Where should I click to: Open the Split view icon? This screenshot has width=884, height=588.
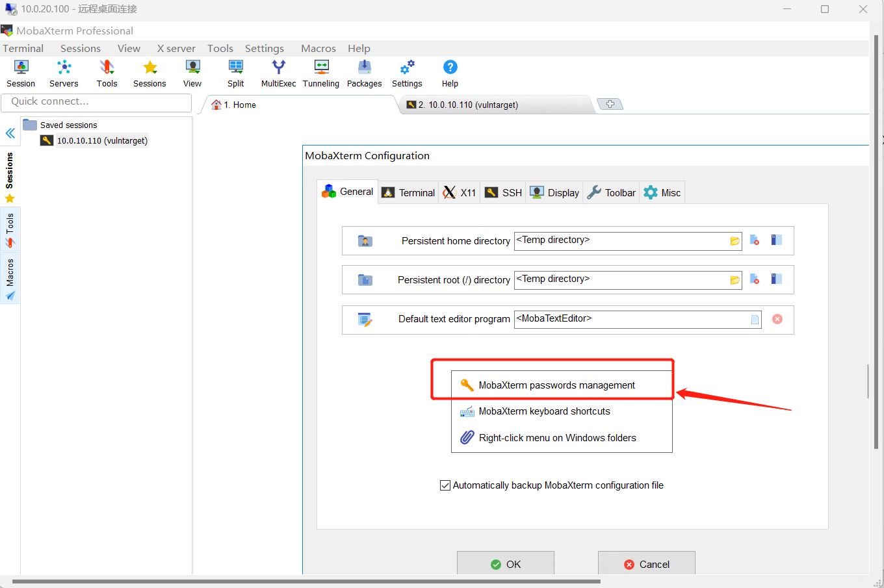pos(235,73)
